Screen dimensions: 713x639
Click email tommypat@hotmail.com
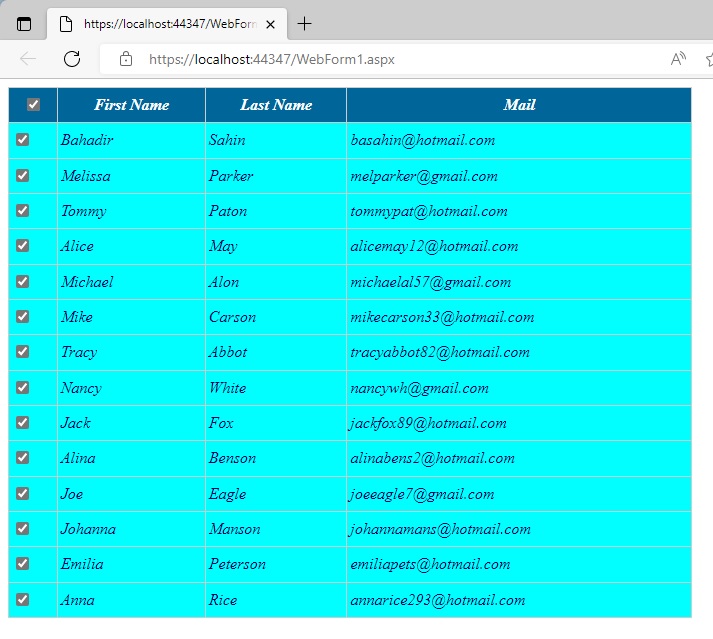click(x=429, y=212)
